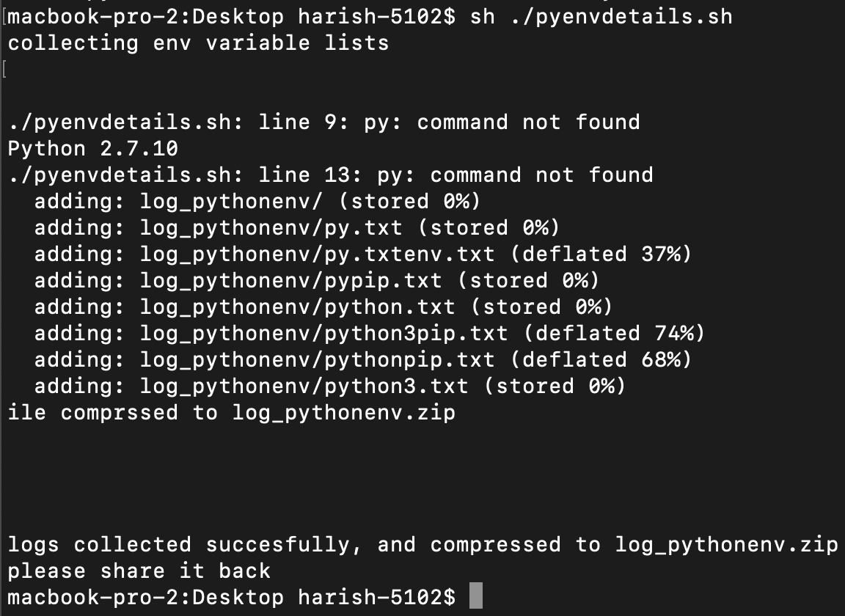The width and height of the screenshot is (845, 616).
Task: Click the 'log_pythonenv/python3.txt' file entry
Action: tap(304, 386)
